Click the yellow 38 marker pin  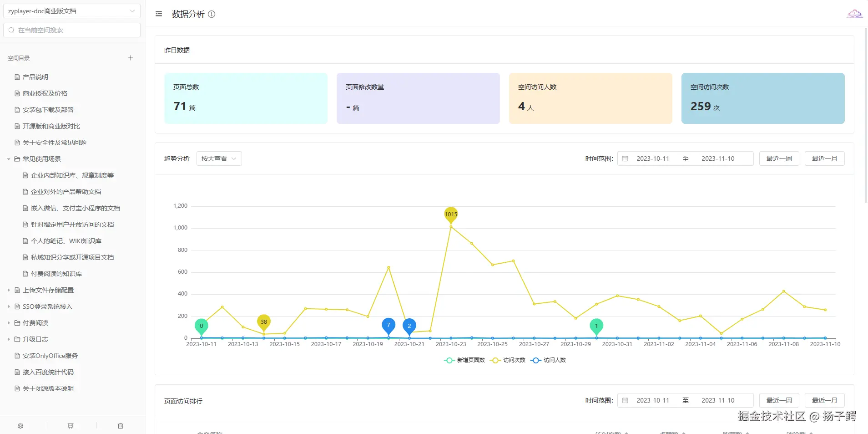click(264, 322)
